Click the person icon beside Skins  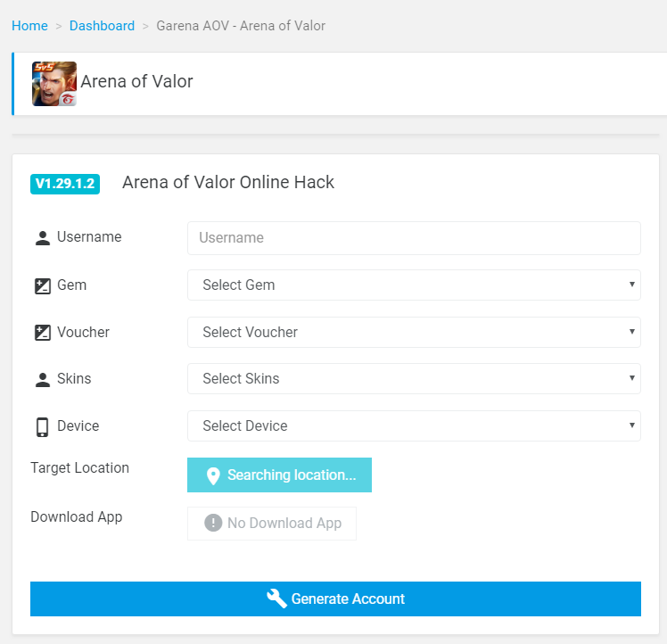coord(43,379)
